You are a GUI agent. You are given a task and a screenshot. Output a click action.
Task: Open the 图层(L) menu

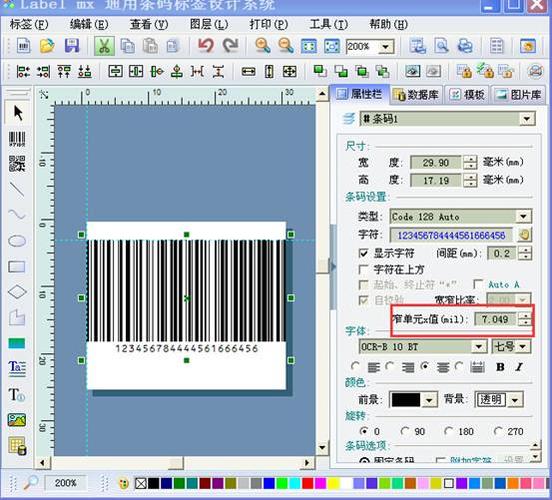(x=209, y=24)
